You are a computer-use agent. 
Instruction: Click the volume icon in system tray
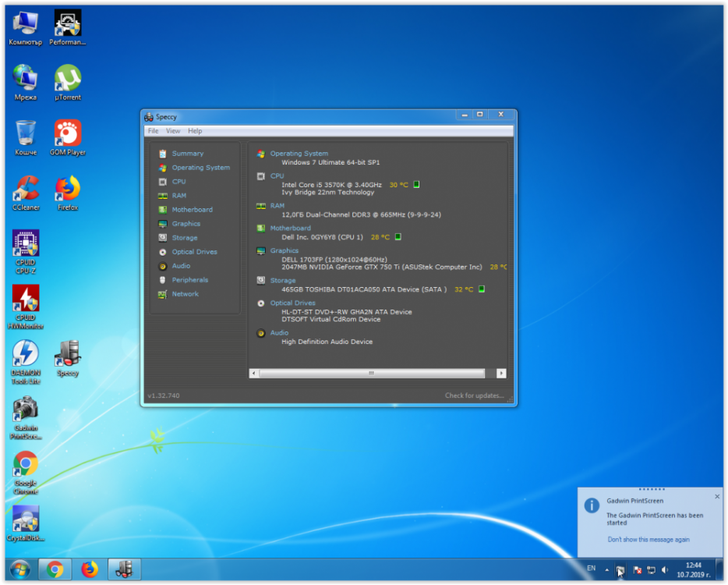tap(665, 569)
